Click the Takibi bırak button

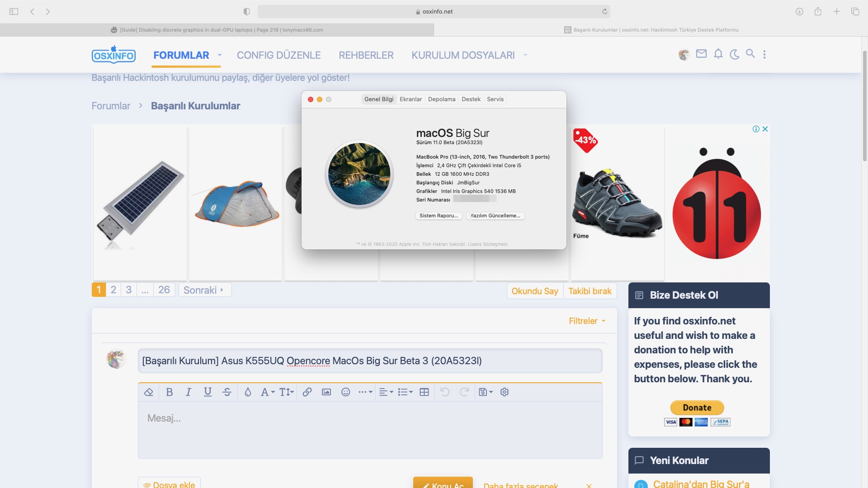(x=590, y=291)
